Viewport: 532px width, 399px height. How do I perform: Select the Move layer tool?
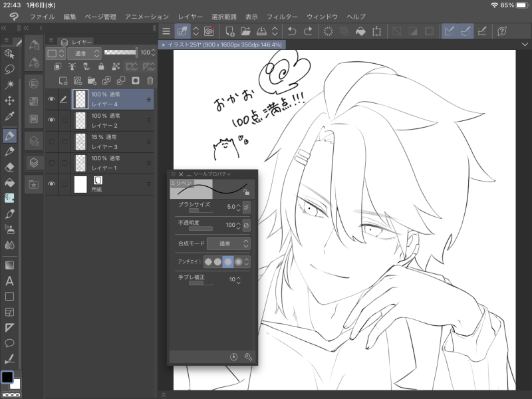point(9,100)
